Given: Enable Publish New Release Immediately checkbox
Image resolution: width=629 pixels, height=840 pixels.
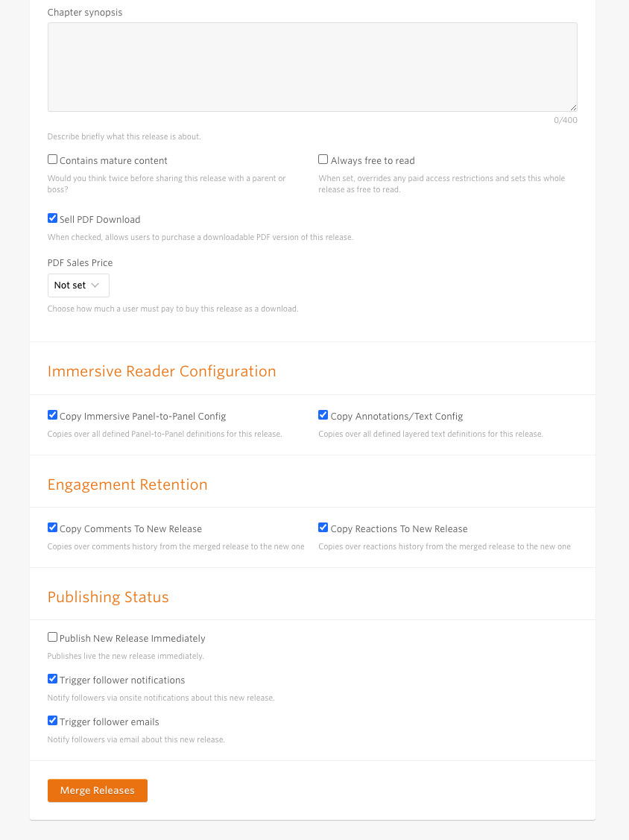Looking at the screenshot, I should pyautogui.click(x=52, y=637).
